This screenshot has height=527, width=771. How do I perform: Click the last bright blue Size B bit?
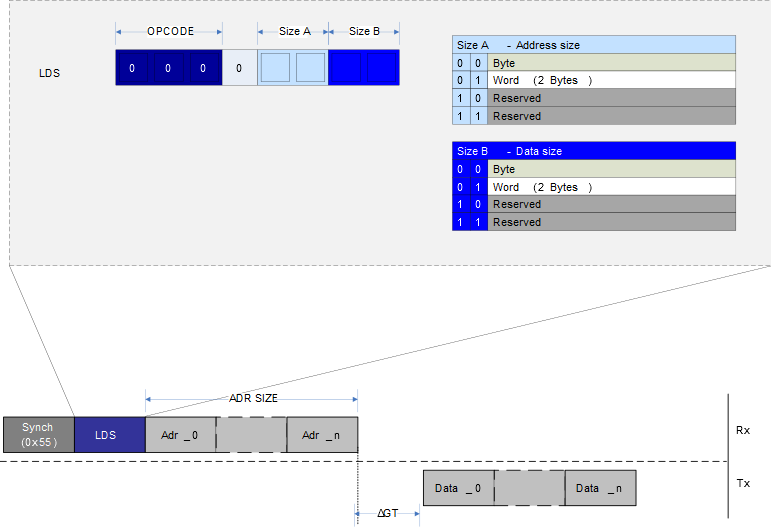pyautogui.click(x=380, y=68)
